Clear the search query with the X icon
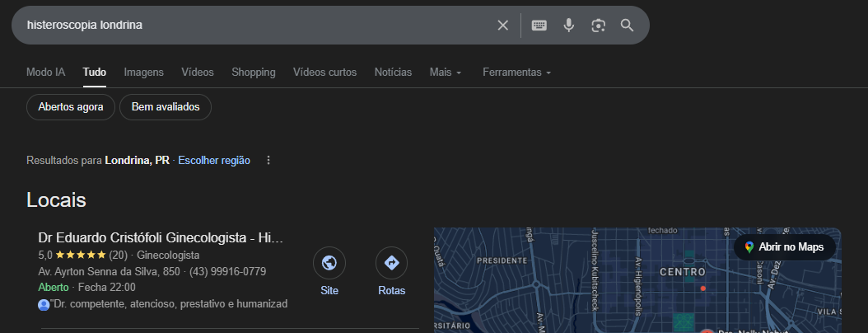 [x=502, y=26]
